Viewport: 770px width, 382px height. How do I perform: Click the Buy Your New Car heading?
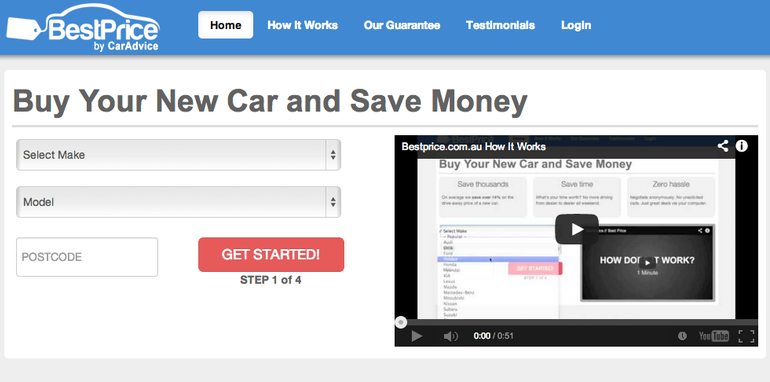(x=270, y=101)
